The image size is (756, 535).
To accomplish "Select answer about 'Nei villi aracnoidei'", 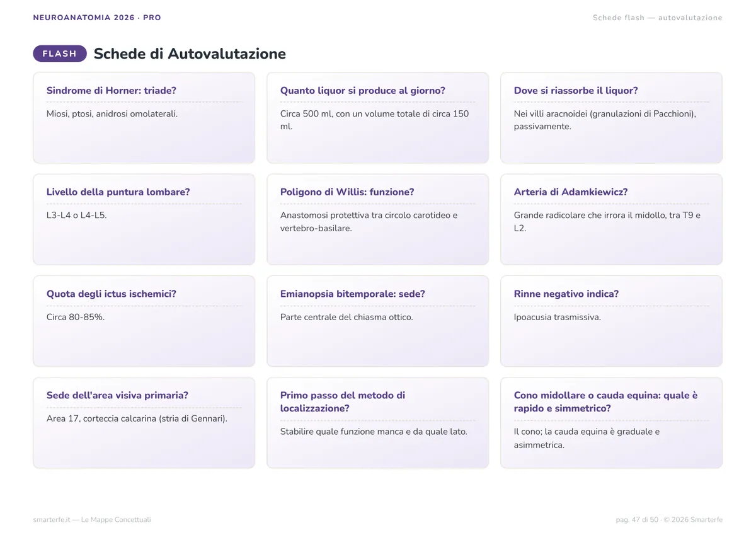I will coord(605,120).
